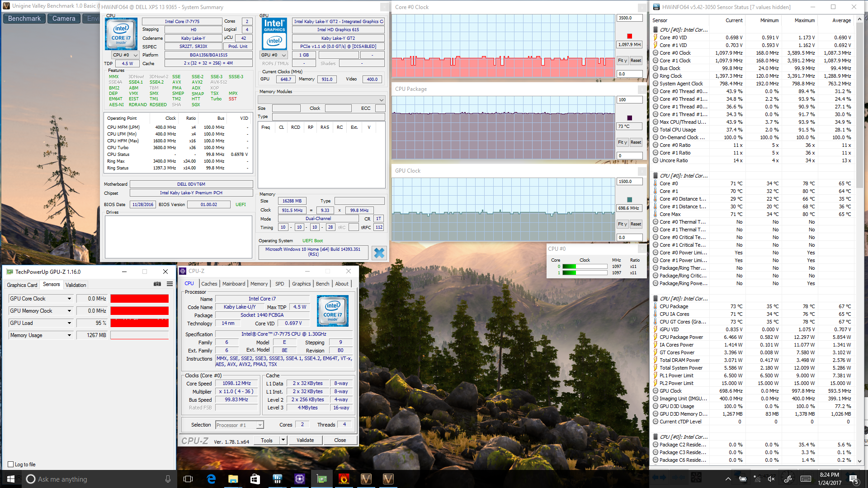Click the Bus Clock sensor icon

tap(656, 68)
